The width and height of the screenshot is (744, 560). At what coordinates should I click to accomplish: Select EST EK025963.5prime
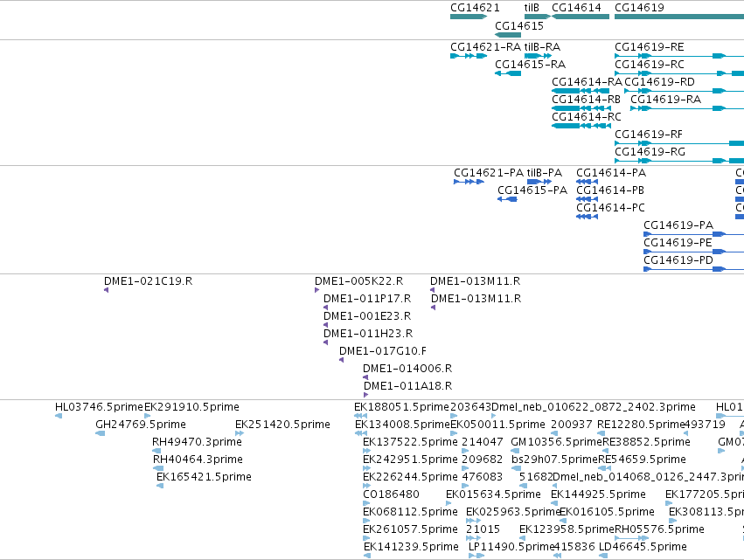pyautogui.click(x=474, y=522)
